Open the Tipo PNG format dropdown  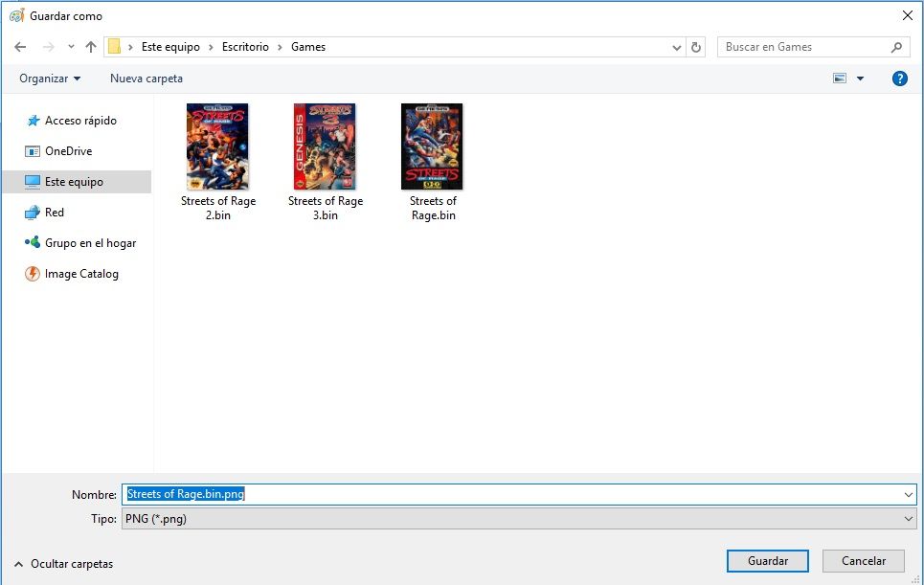tap(517, 518)
